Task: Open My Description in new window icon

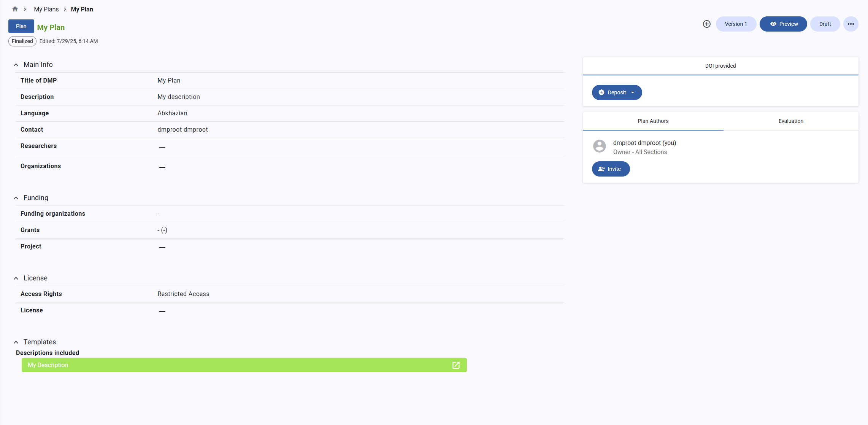Action: 456,365
